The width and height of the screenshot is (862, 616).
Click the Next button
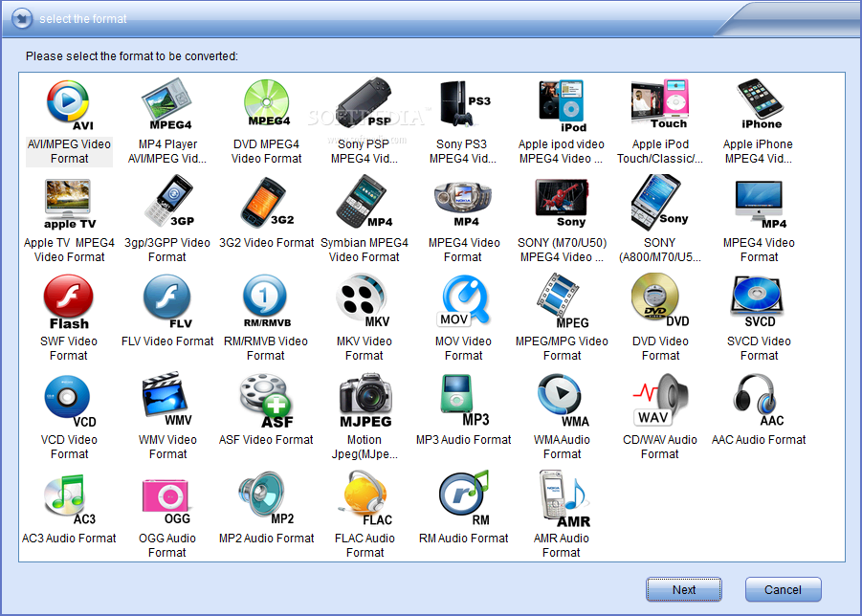(684, 589)
